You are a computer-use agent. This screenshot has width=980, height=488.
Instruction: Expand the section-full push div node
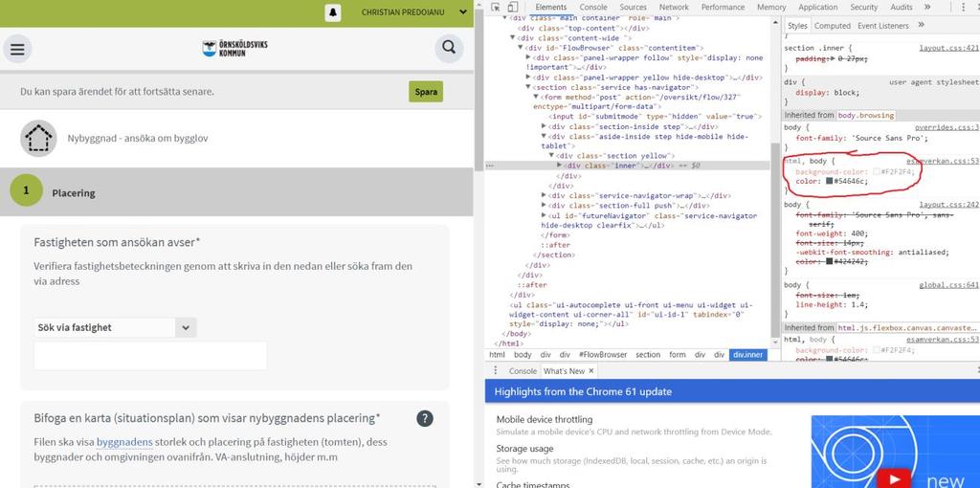coord(545,206)
